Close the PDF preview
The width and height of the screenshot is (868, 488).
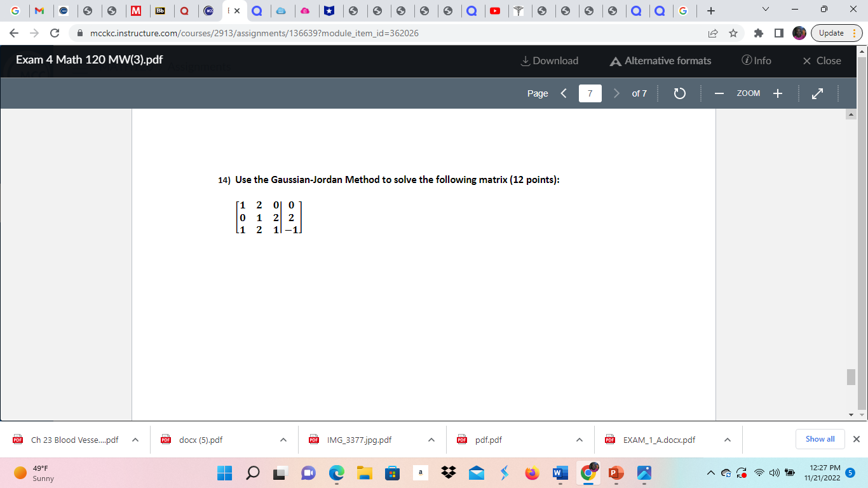pyautogui.click(x=822, y=61)
